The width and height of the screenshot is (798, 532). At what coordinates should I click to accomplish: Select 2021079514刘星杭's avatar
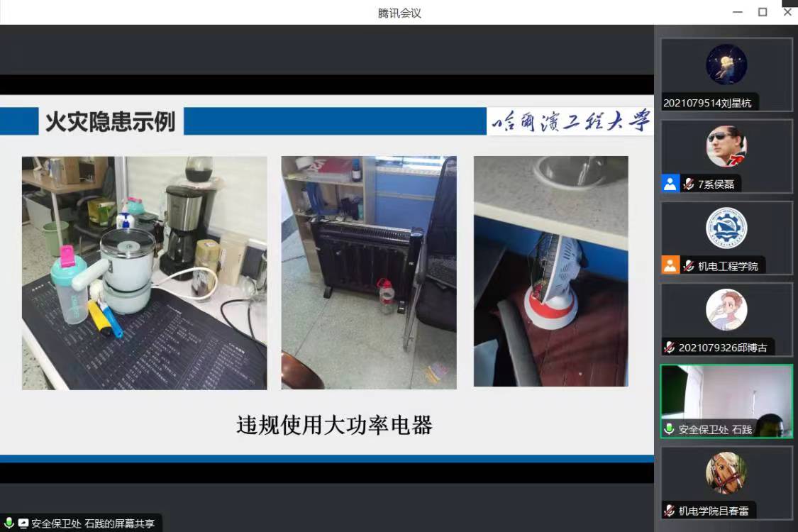pos(726,65)
